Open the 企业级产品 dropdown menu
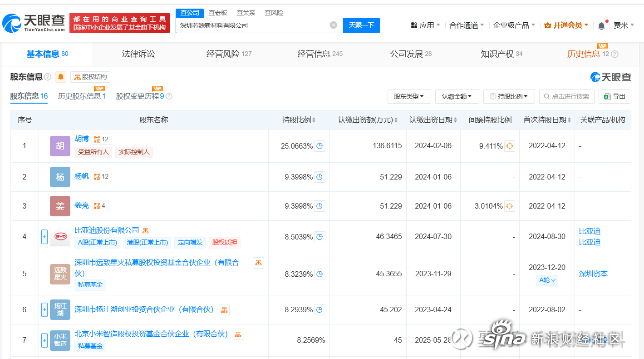 click(x=514, y=25)
